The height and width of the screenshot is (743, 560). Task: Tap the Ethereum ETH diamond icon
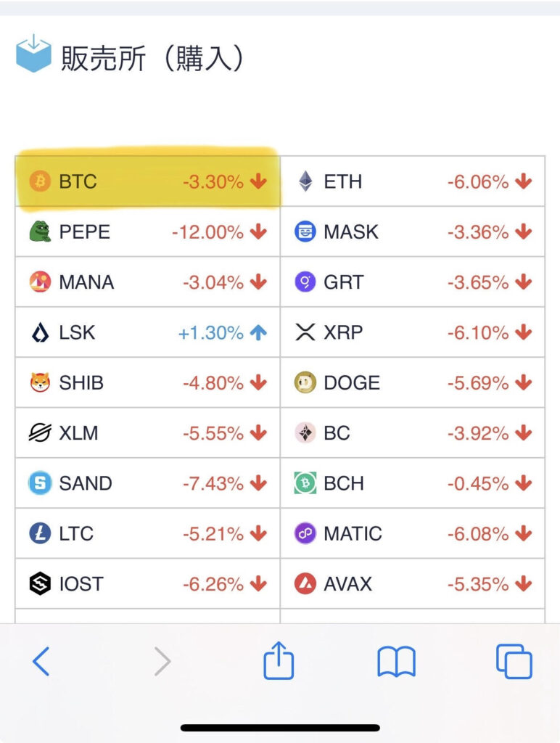[305, 181]
